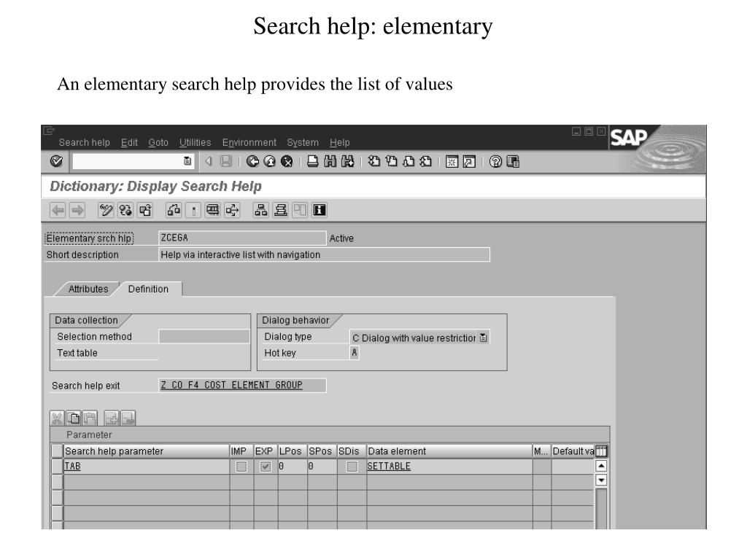Click the red Cancel icon
This screenshot has width=747, height=560.
[287, 161]
